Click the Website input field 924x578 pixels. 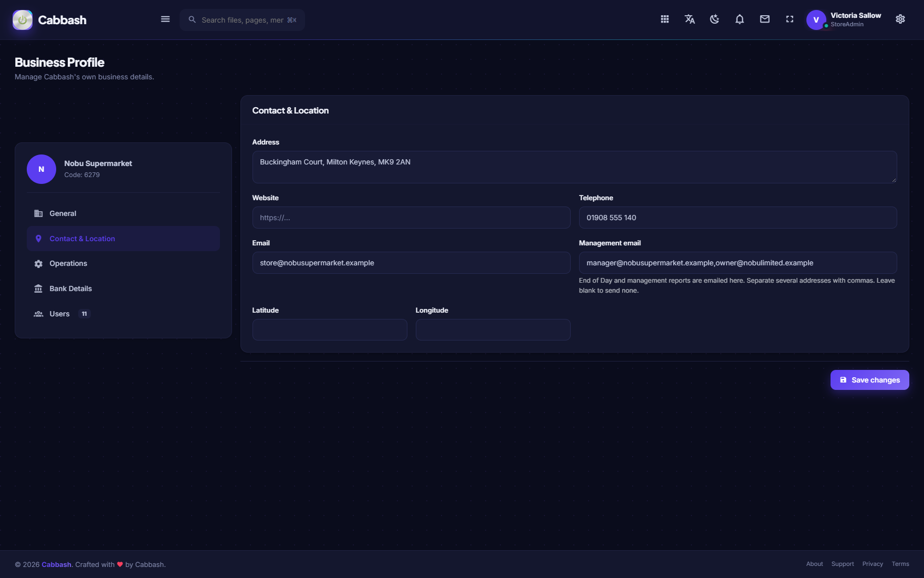point(411,218)
